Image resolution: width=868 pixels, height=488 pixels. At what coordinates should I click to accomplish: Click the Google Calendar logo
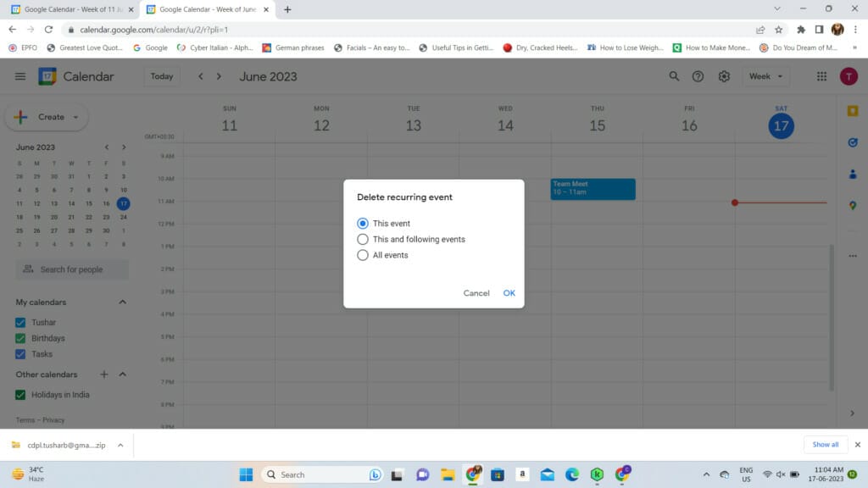point(47,76)
